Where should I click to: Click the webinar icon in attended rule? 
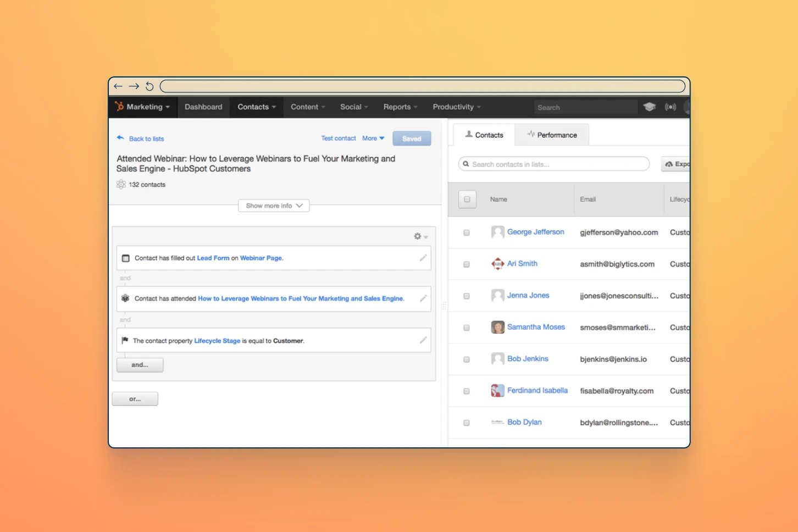(125, 298)
